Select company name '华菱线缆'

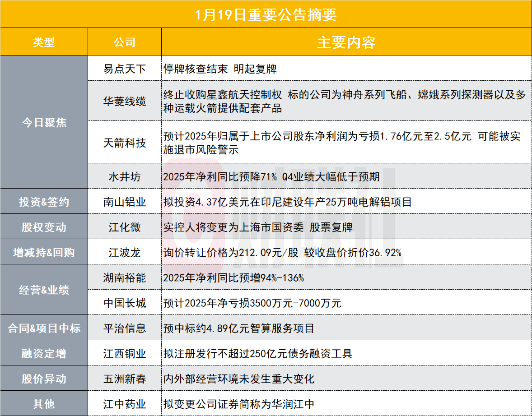[125, 102]
